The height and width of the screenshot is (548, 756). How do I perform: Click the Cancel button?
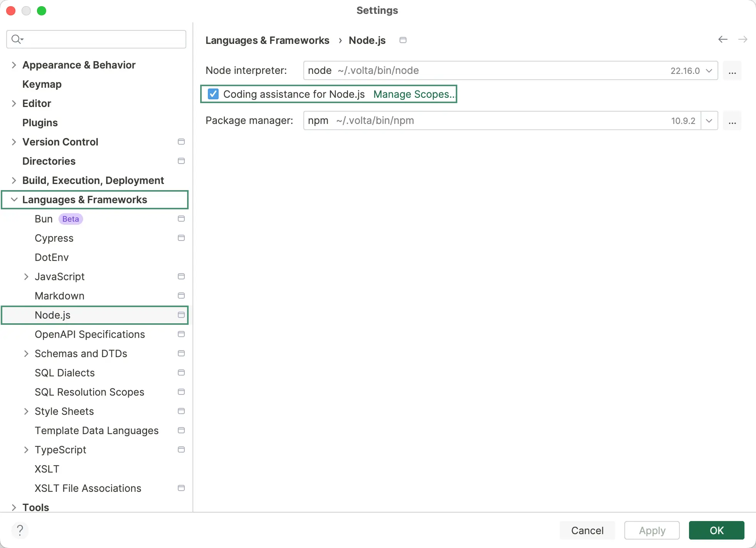(587, 530)
